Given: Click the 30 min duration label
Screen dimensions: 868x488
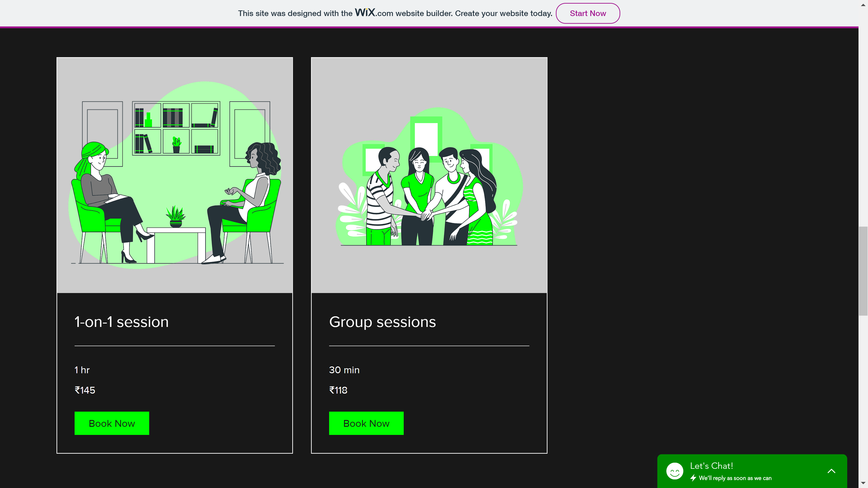Looking at the screenshot, I should pos(344,370).
